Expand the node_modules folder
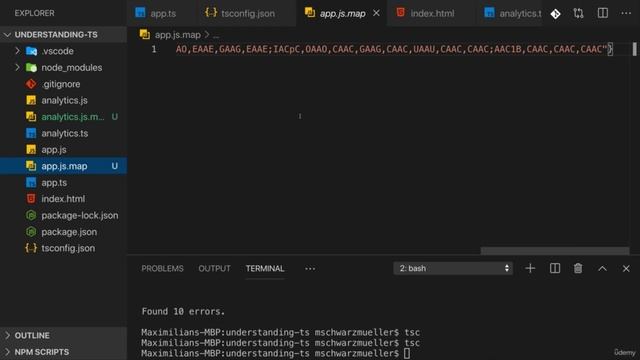Image resolution: width=640 pixels, height=360 pixels. pos(63,67)
